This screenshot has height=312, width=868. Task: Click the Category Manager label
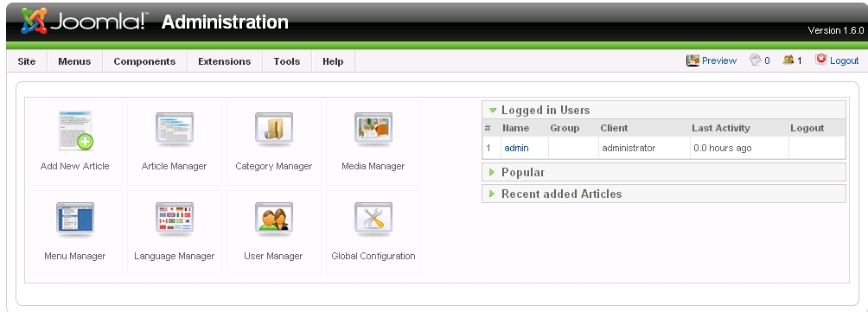pyautogui.click(x=273, y=166)
